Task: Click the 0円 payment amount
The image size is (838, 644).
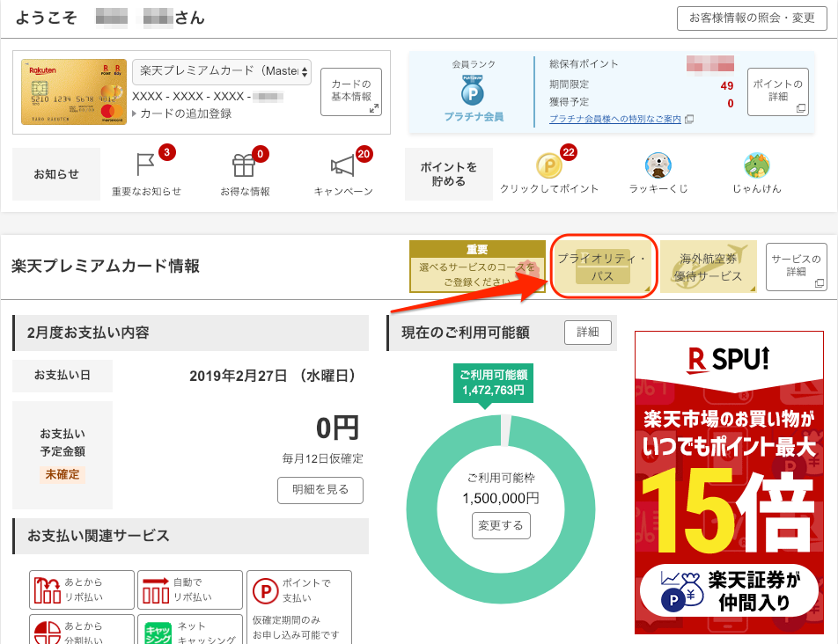Action: [x=337, y=428]
